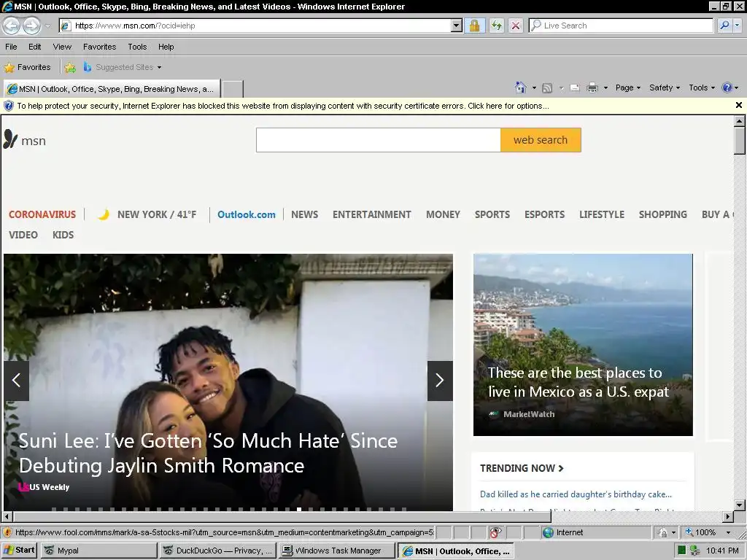
Task: Open the Favorites star button
Action: tap(27, 67)
